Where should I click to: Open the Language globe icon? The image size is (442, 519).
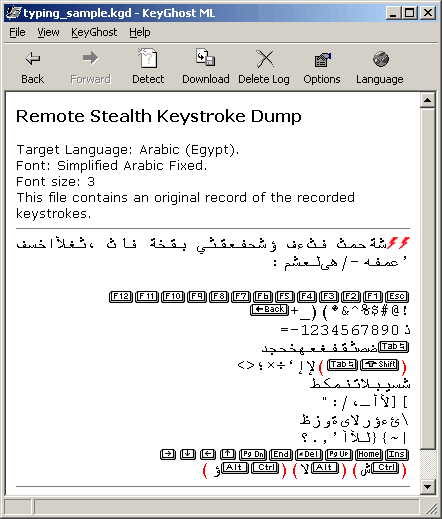point(380,59)
